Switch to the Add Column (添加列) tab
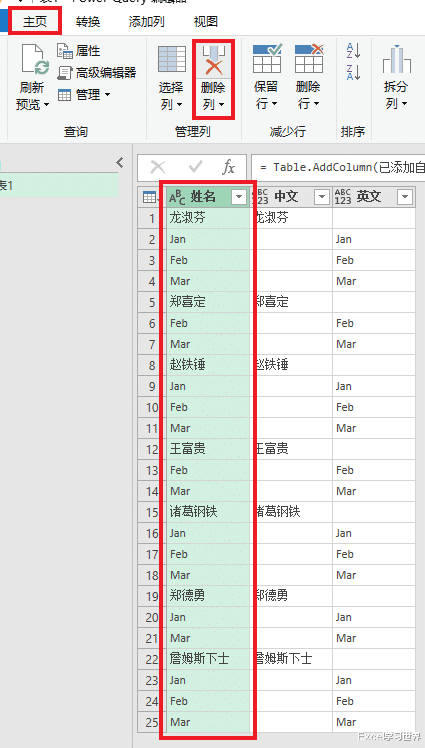This screenshot has width=425, height=748. coord(146,21)
